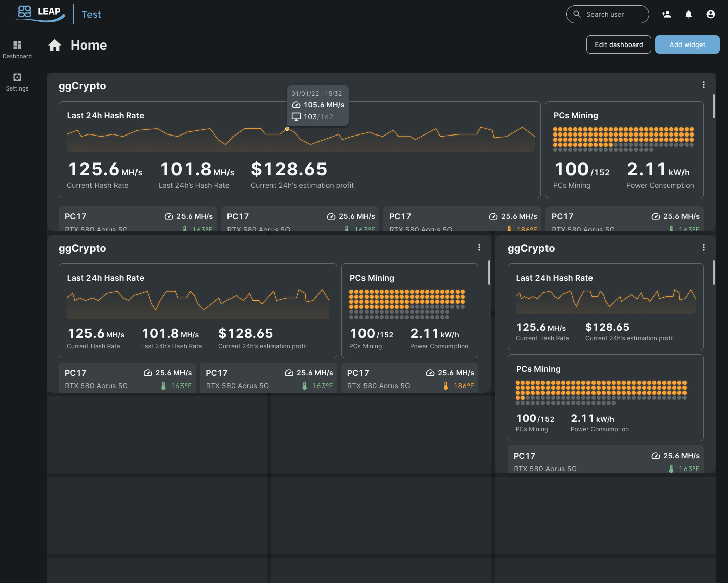Click the Test workspace title
Image resolution: width=728 pixels, height=583 pixels.
coord(92,14)
